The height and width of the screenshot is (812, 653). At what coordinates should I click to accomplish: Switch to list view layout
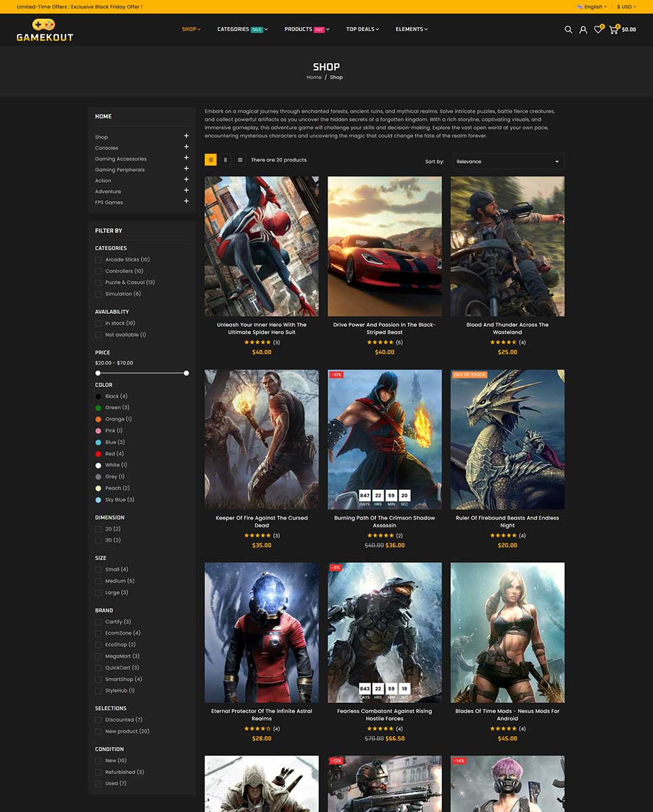point(240,160)
